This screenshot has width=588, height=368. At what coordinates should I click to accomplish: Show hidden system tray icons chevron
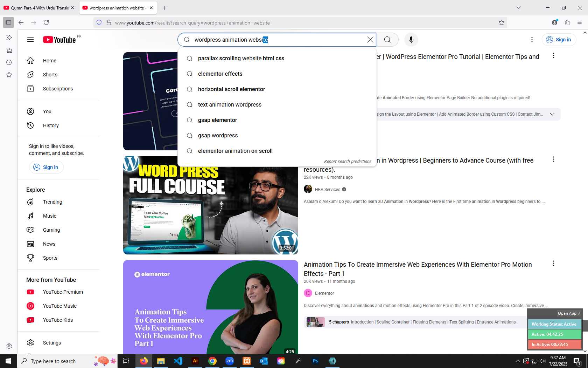[x=518, y=361]
